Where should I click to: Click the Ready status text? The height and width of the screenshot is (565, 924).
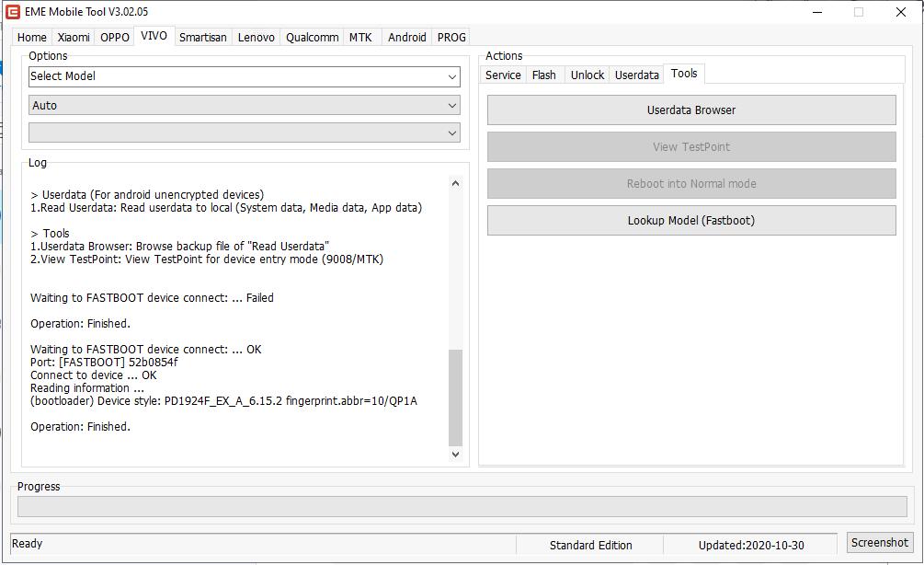(27, 543)
